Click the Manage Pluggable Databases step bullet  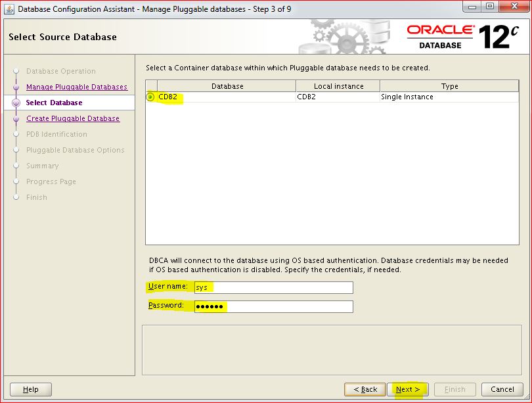[x=16, y=87]
